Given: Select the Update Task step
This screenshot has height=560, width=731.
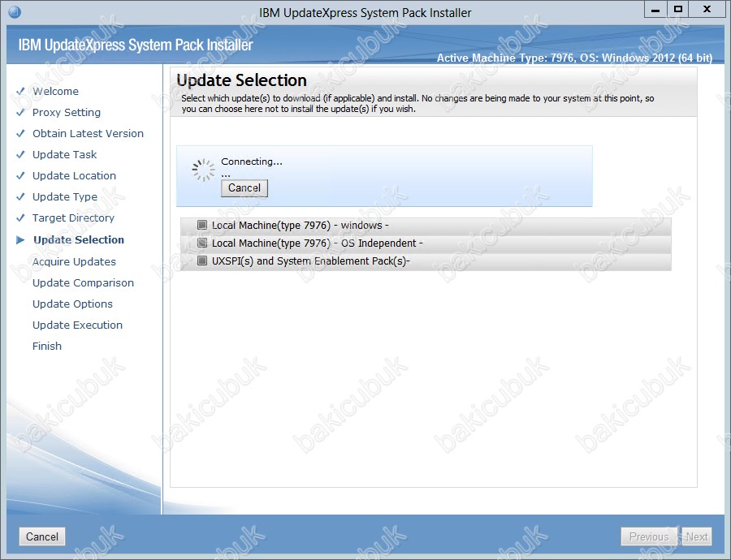Looking at the screenshot, I should pos(64,155).
